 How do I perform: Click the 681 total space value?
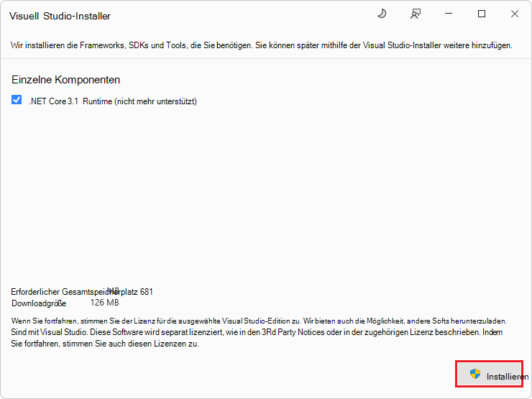146,292
